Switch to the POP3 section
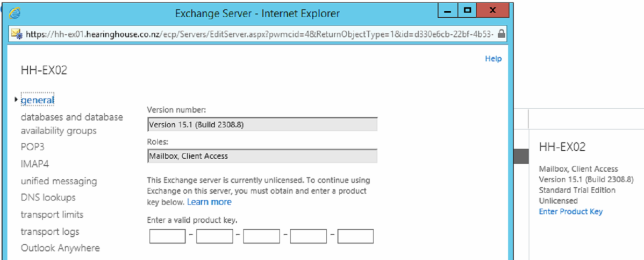The width and height of the screenshot is (644, 260). point(32,147)
